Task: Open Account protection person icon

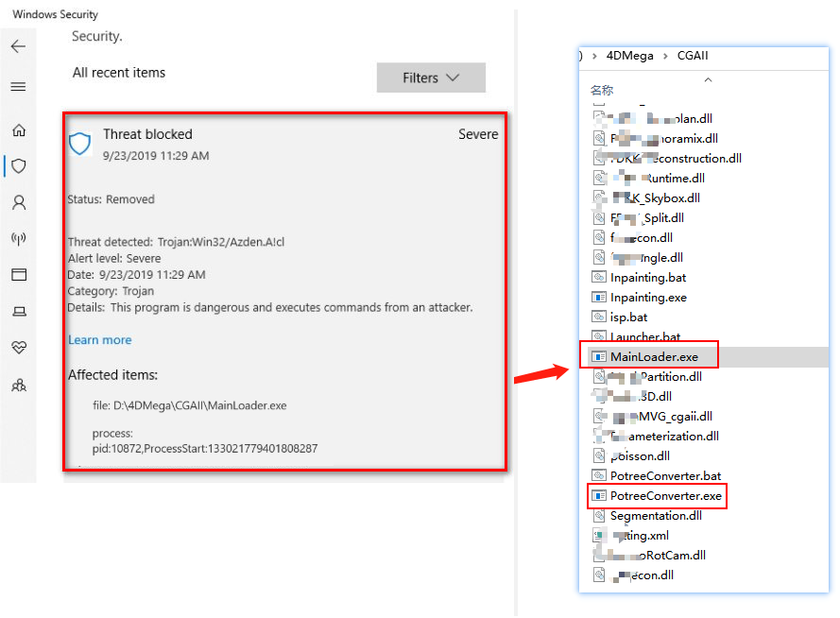Action: coord(18,202)
